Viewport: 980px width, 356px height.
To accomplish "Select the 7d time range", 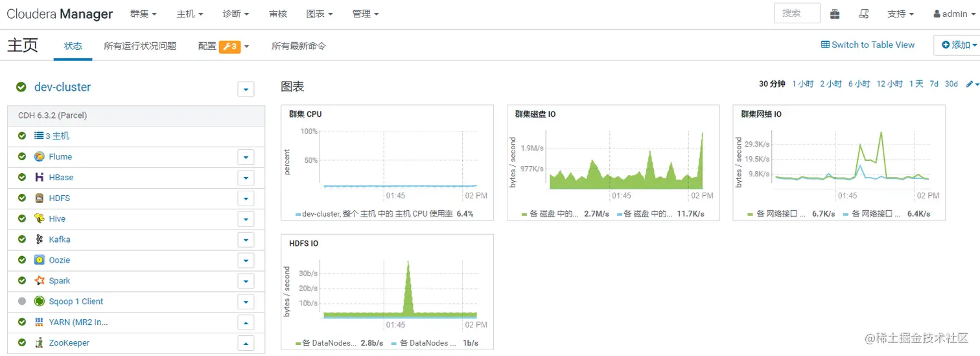I will click(934, 84).
